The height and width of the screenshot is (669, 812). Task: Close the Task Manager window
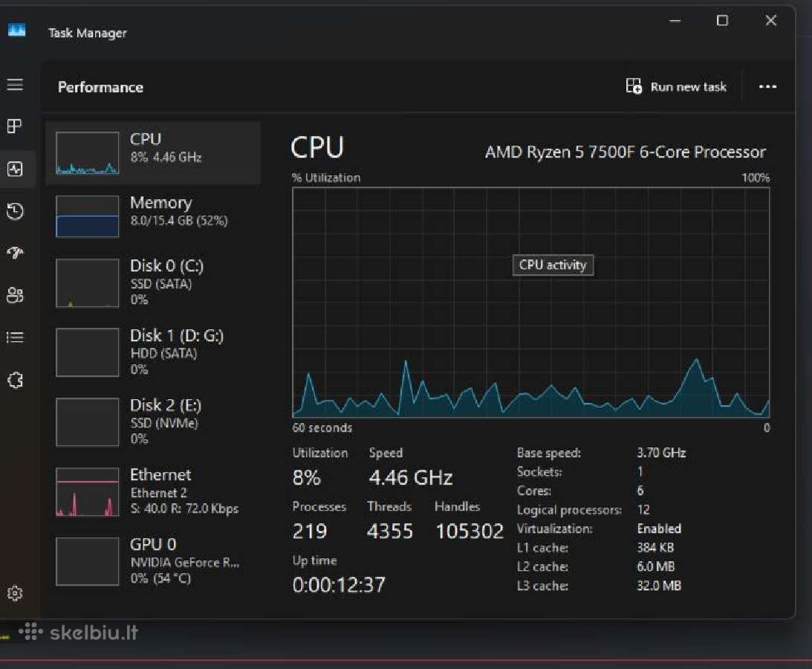pos(770,21)
